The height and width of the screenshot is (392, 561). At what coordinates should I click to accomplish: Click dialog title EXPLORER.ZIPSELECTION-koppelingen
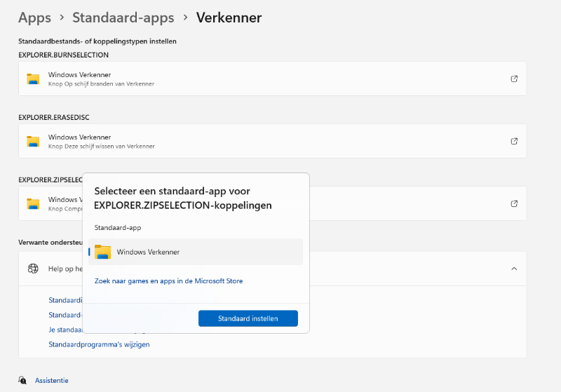(x=183, y=205)
